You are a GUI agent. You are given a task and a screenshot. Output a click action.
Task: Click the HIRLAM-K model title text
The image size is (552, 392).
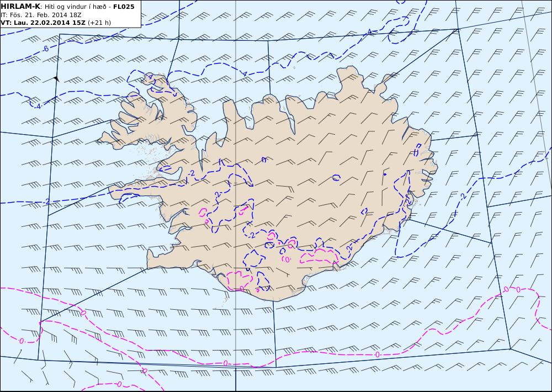tap(20, 7)
